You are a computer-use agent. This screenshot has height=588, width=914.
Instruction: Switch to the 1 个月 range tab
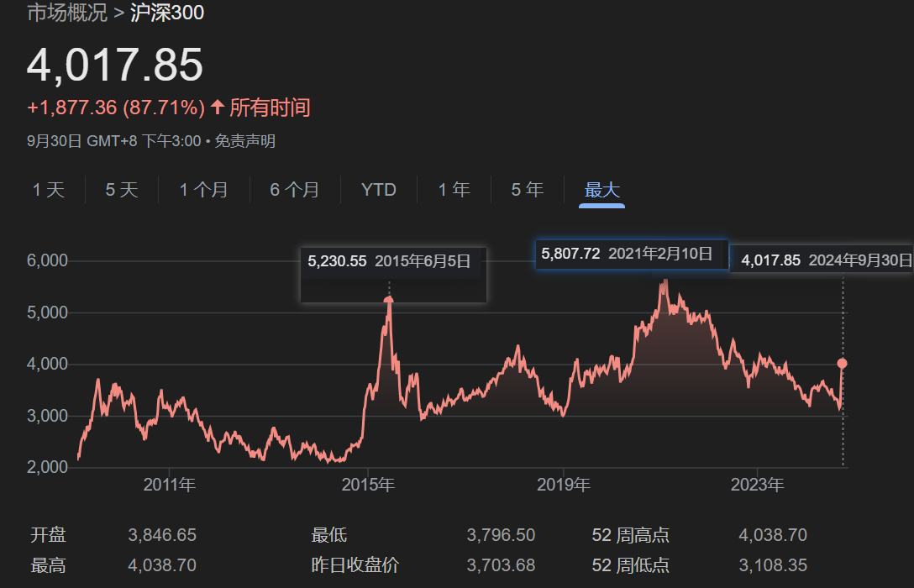203,189
